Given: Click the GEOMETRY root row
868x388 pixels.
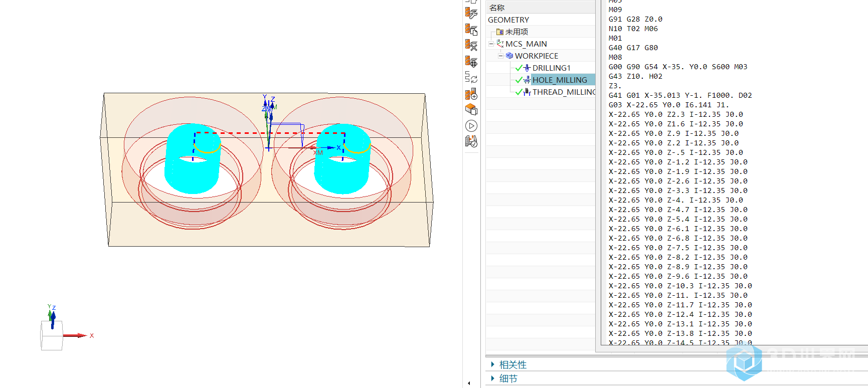Looking at the screenshot, I should tap(540, 20).
